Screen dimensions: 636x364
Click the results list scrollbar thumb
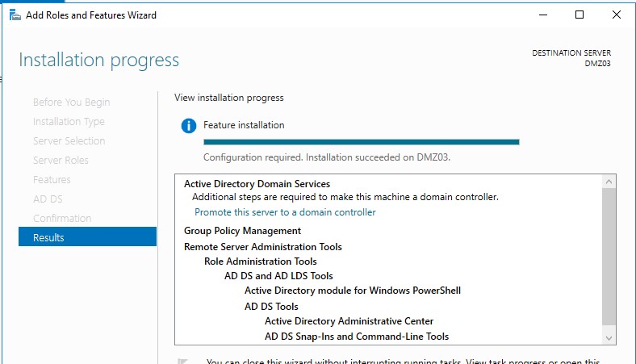point(609,257)
